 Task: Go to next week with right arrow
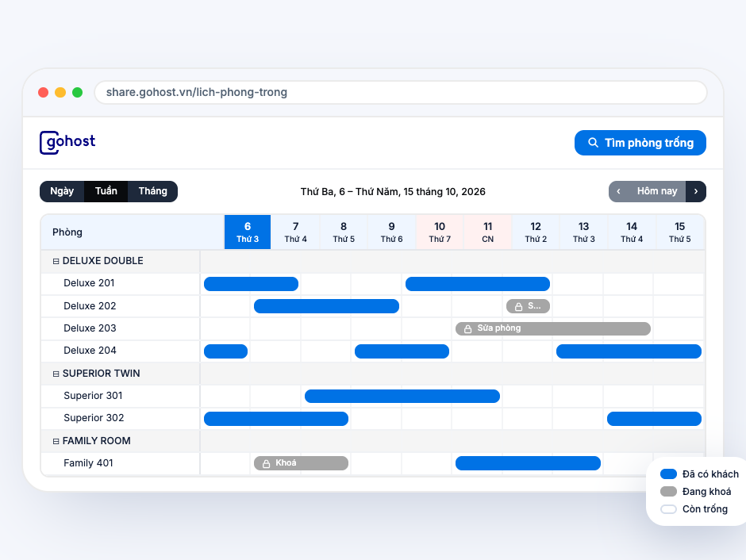click(x=695, y=192)
